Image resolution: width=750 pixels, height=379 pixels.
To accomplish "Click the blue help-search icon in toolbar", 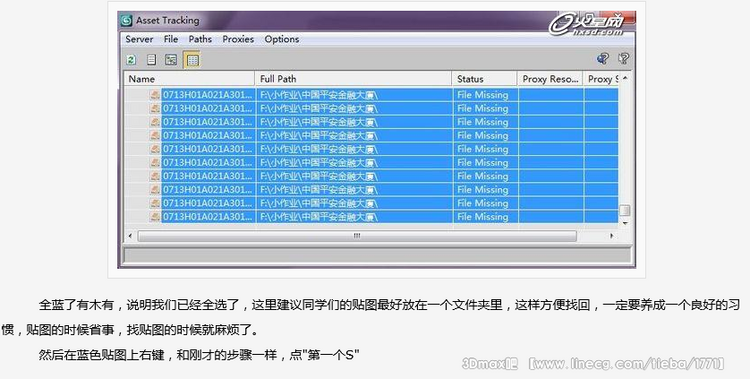I will 603,58.
